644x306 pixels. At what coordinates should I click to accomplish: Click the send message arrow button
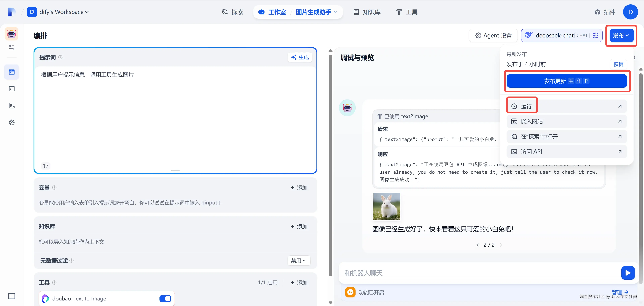(628, 273)
